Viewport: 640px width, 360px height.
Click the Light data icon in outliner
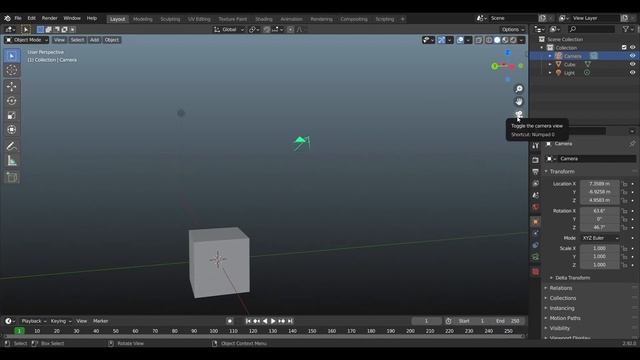point(587,73)
